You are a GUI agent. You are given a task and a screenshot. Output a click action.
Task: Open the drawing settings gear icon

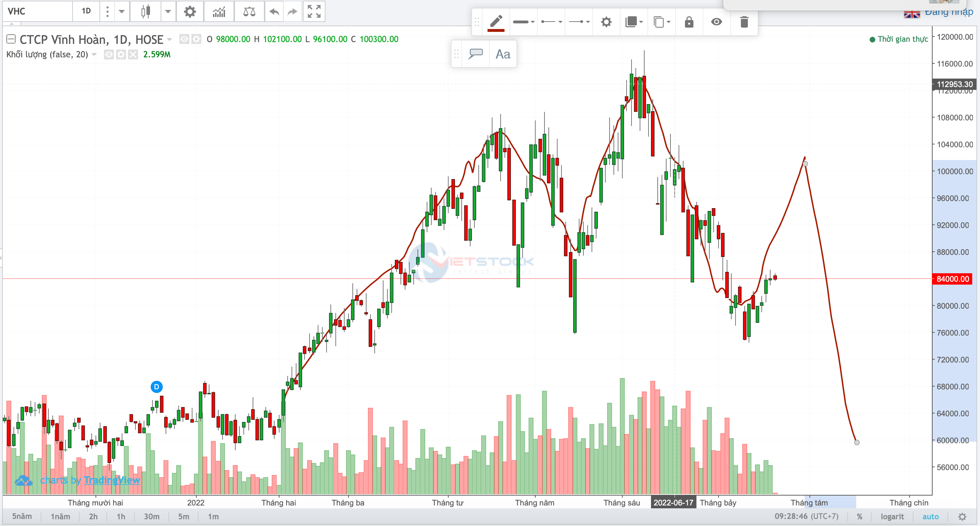click(606, 22)
